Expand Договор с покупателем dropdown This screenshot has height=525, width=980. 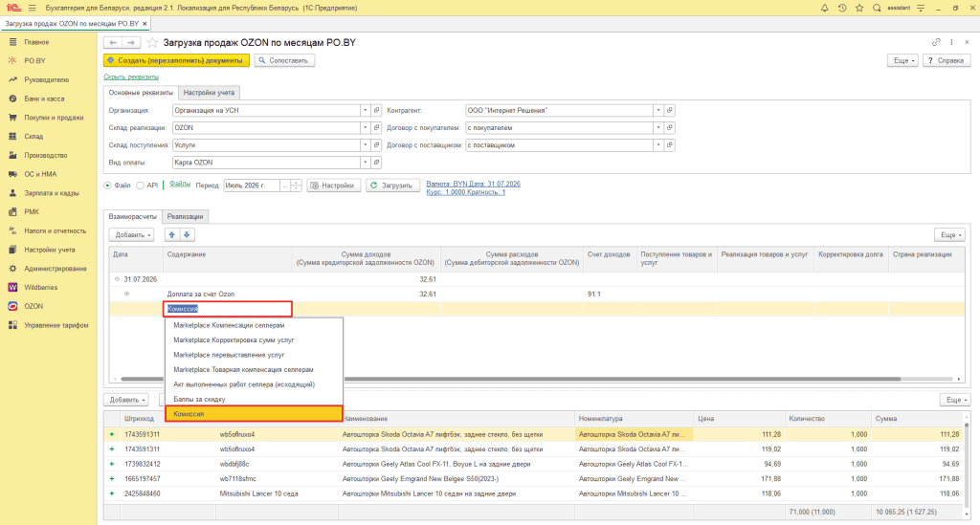pyautogui.click(x=658, y=127)
